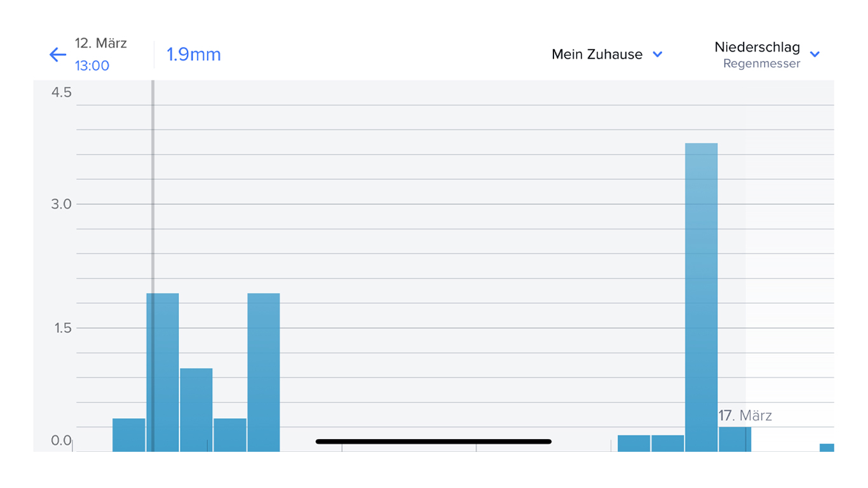Tap the 1.9mm reading value
Screen dimensions: 868x488
coord(194,55)
